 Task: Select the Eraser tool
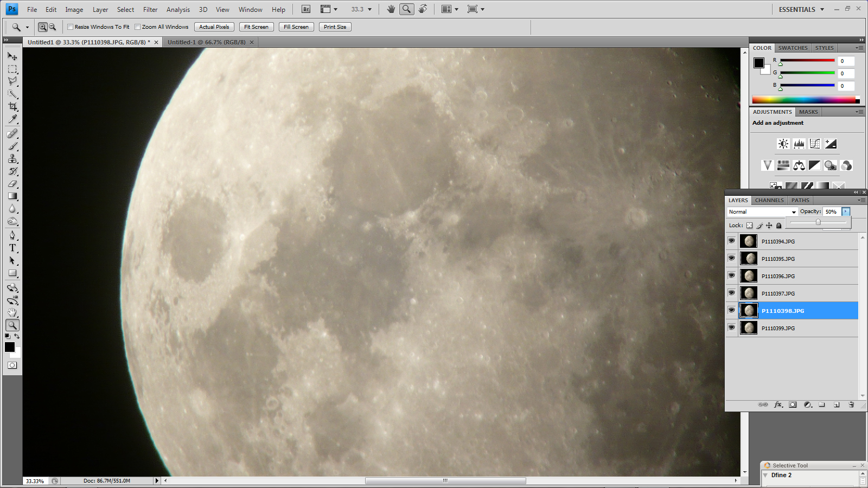click(x=12, y=184)
